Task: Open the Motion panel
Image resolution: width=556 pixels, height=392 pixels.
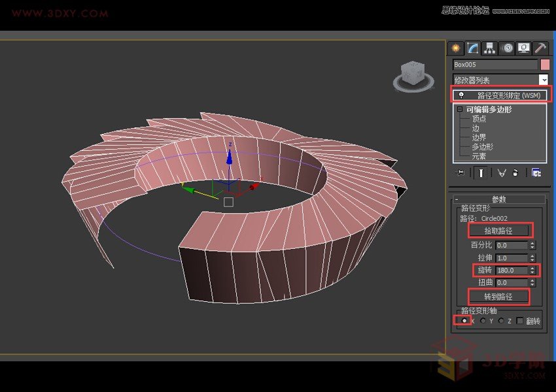Action: pyautogui.click(x=507, y=48)
